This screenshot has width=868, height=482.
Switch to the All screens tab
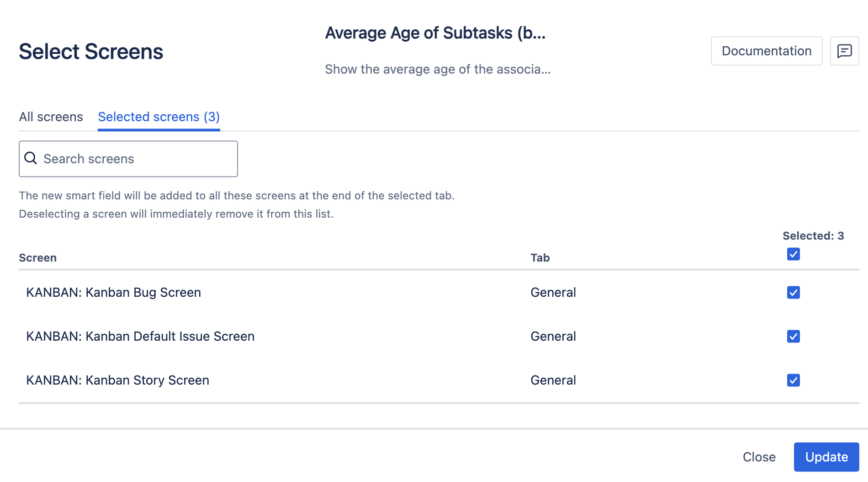tap(51, 117)
